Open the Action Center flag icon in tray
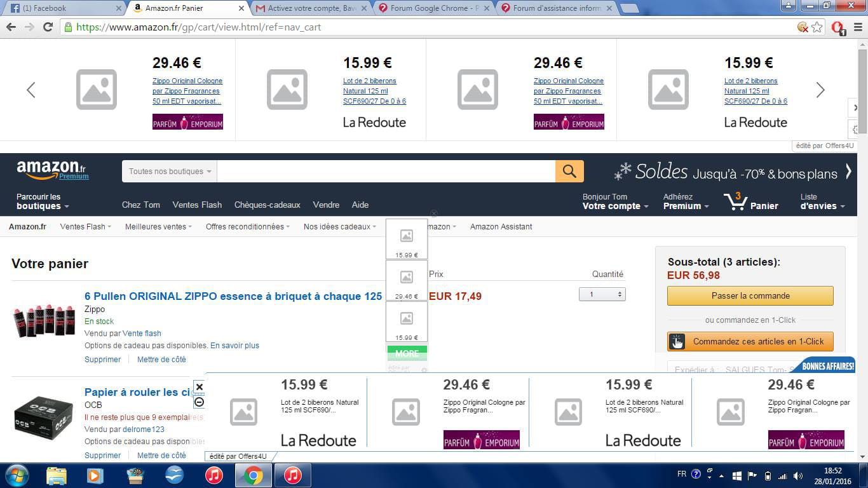868x488 pixels. click(x=752, y=475)
